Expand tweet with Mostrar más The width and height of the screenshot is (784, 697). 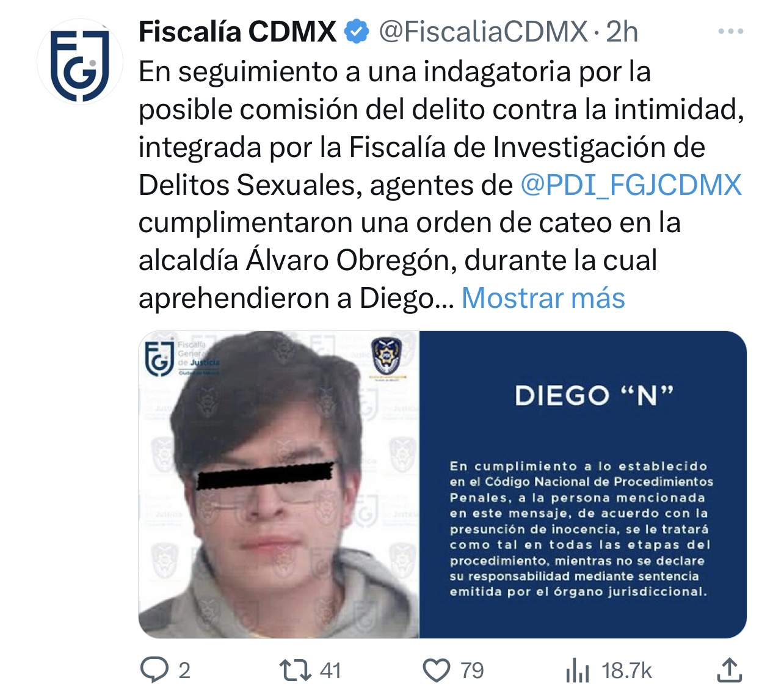(543, 298)
